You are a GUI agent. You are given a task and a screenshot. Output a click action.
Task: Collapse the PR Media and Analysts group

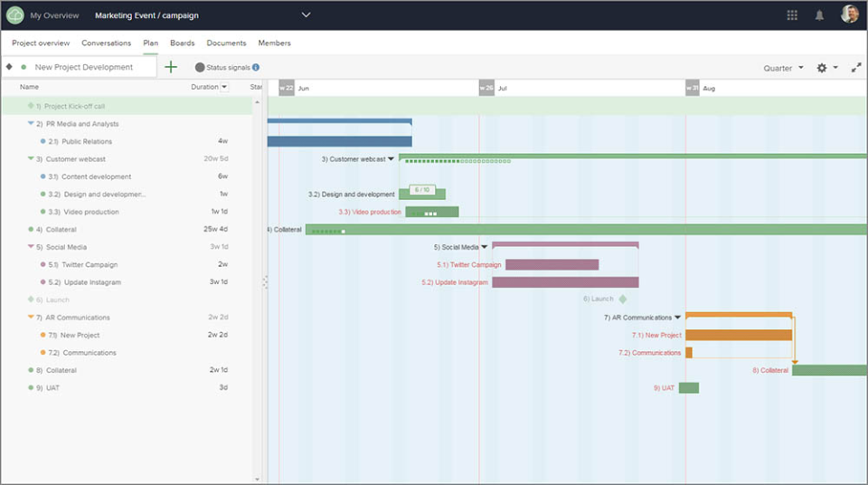tap(30, 124)
